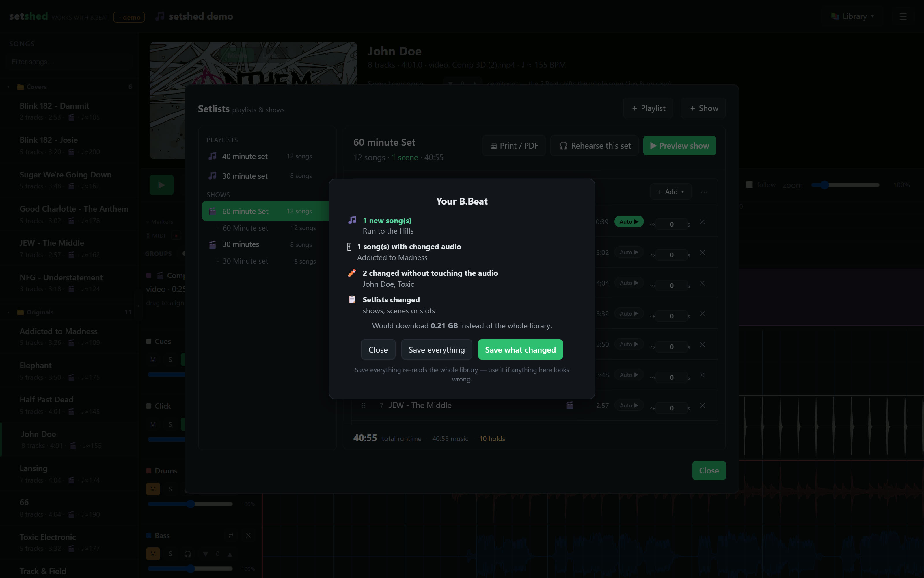The height and width of the screenshot is (578, 924).
Task: Open the three-dots menu next to Add
Action: pos(704,192)
